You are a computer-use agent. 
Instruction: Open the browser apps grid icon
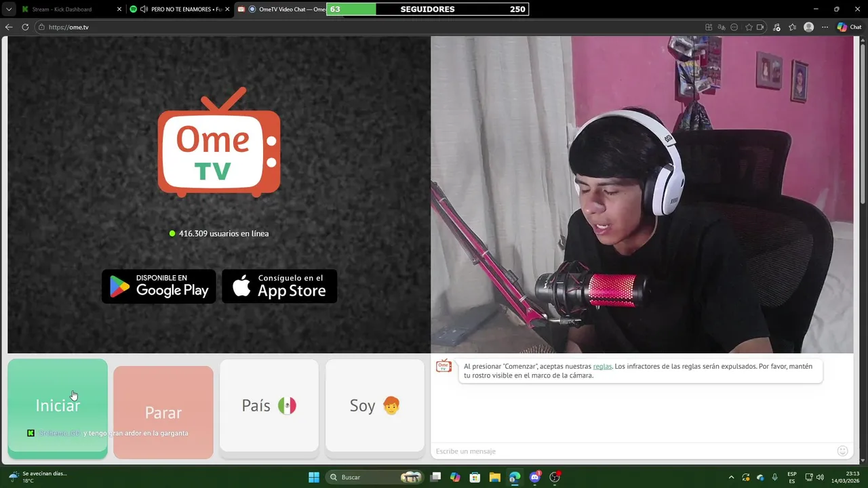click(709, 27)
